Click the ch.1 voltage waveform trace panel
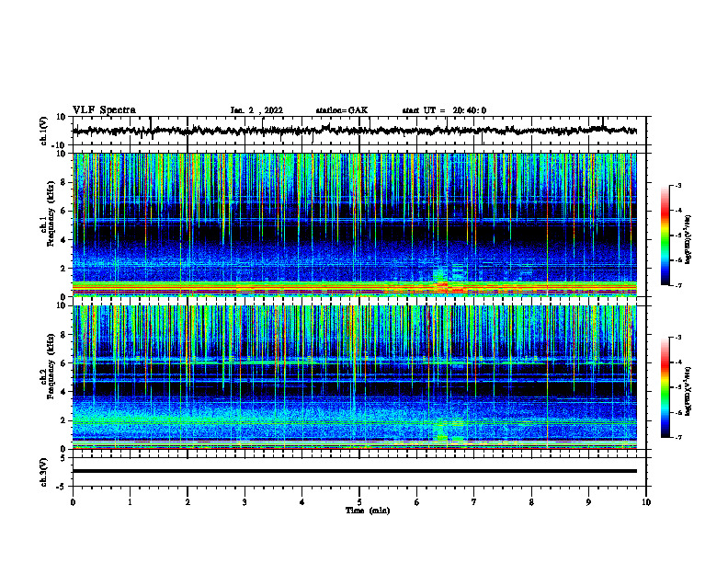Viewport: 728px width, 563px height. coord(359,131)
